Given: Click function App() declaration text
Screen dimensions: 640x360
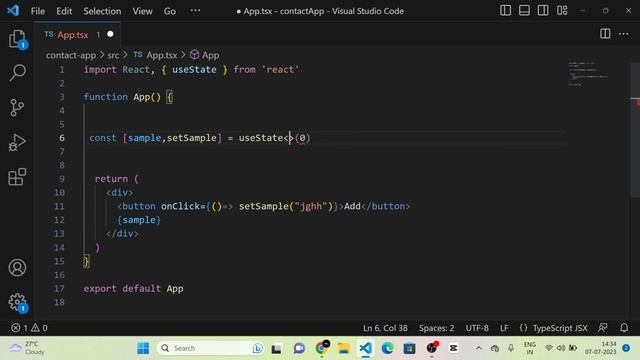Looking at the screenshot, I should coord(122,97).
